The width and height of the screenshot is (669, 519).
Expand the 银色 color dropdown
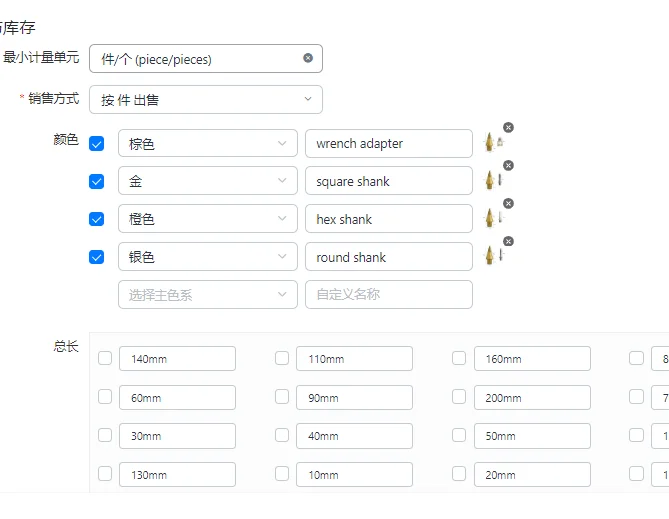point(207,257)
